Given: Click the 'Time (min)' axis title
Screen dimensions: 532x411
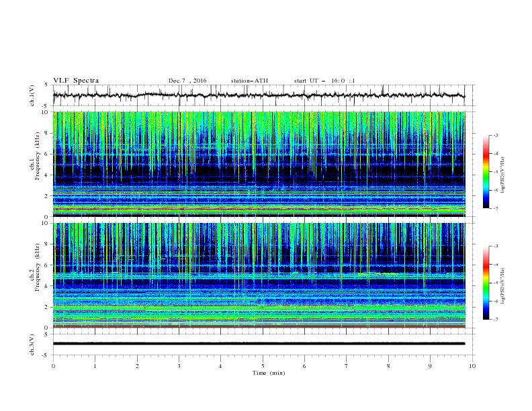Looking at the screenshot, I should (269, 373).
